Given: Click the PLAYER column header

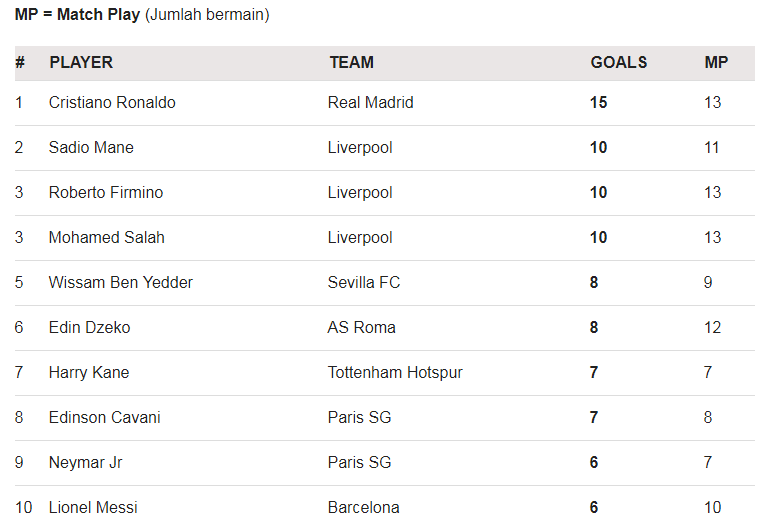Looking at the screenshot, I should [81, 62].
